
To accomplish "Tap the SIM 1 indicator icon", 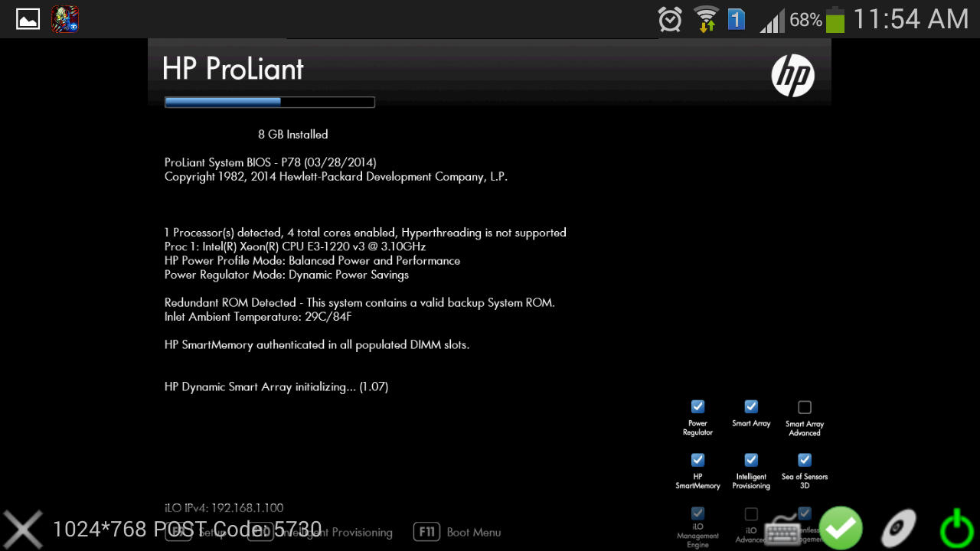I will click(737, 19).
